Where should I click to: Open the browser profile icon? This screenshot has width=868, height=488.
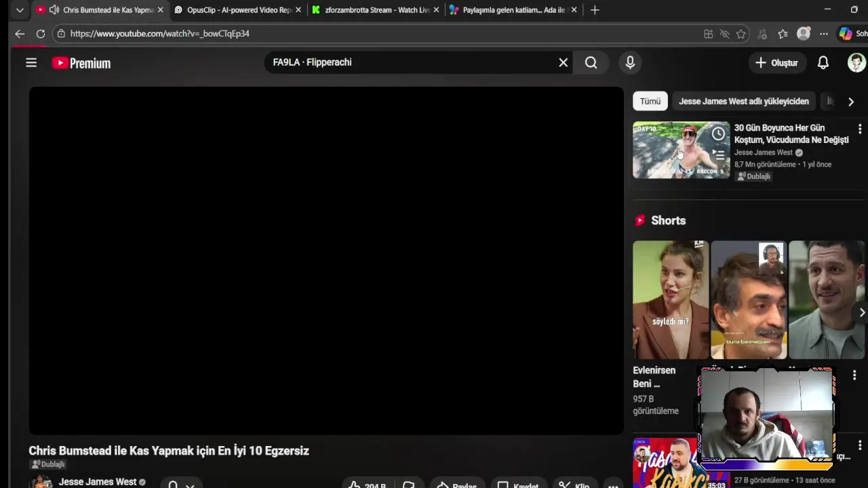(804, 33)
